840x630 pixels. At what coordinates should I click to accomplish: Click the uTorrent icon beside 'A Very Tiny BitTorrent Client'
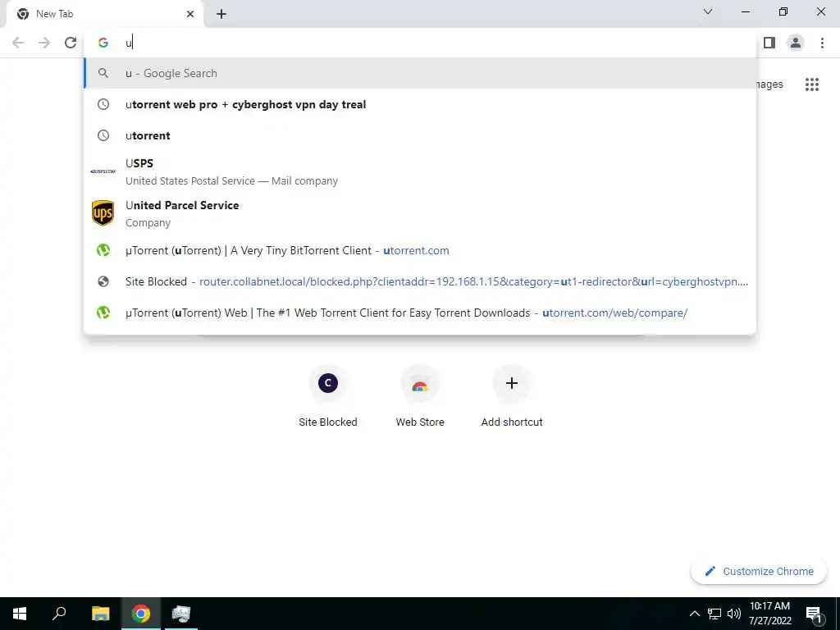(x=103, y=250)
